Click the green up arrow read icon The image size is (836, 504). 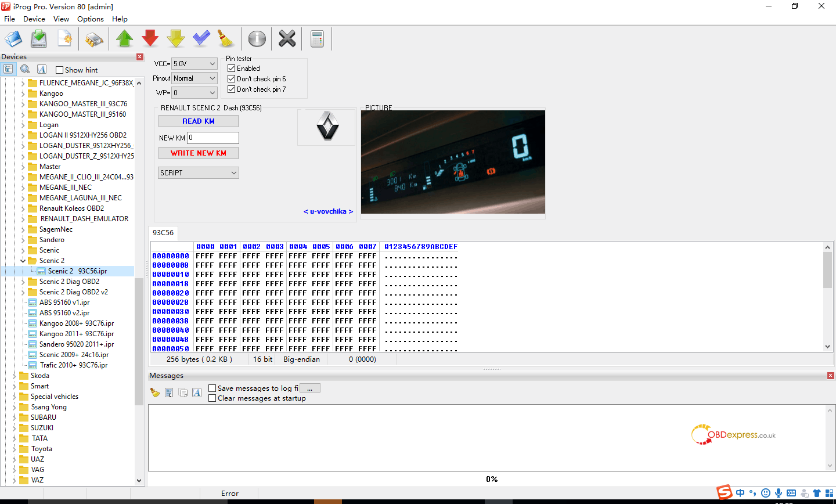coord(125,39)
